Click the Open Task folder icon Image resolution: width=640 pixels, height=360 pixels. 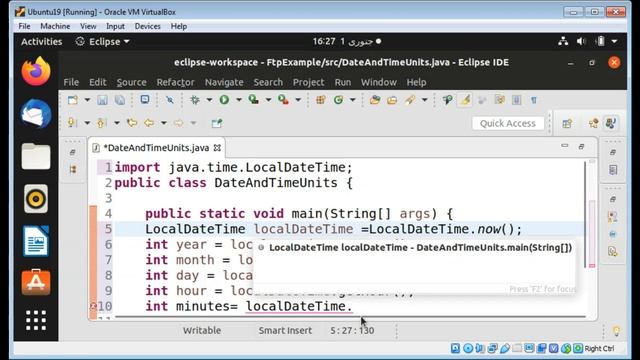[392, 100]
